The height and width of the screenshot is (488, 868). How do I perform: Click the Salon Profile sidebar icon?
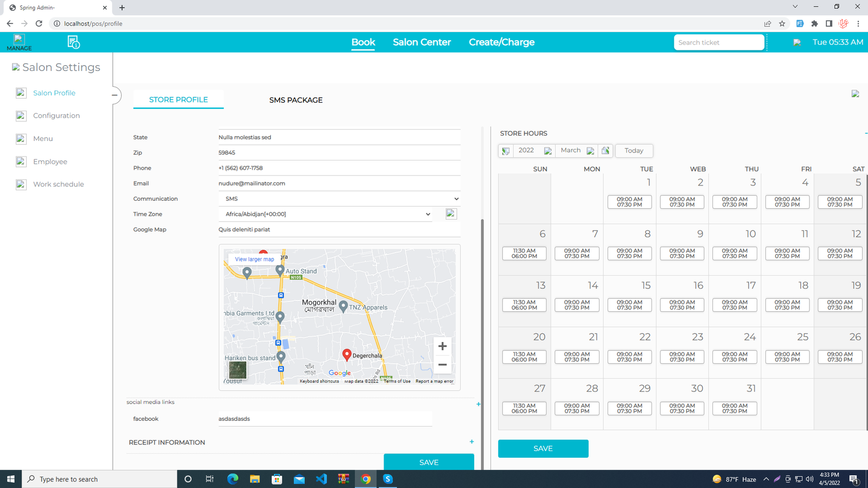pyautogui.click(x=21, y=93)
